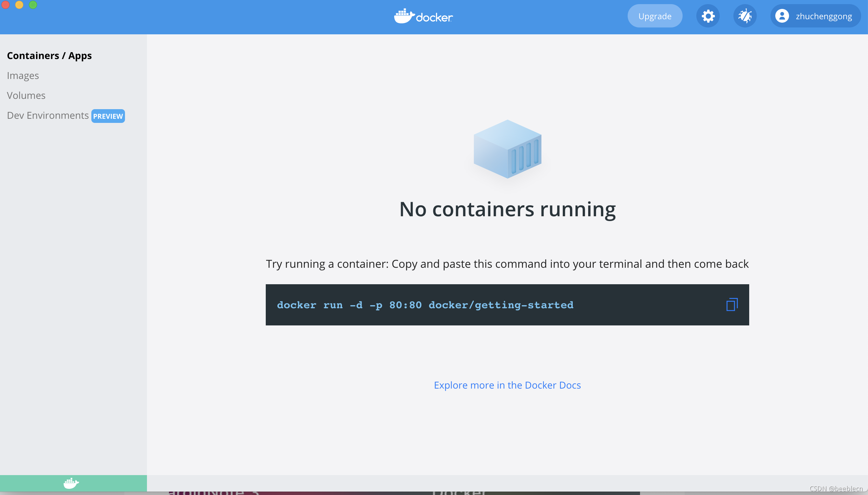Open Settings via gear icon
868x495 pixels.
point(708,16)
